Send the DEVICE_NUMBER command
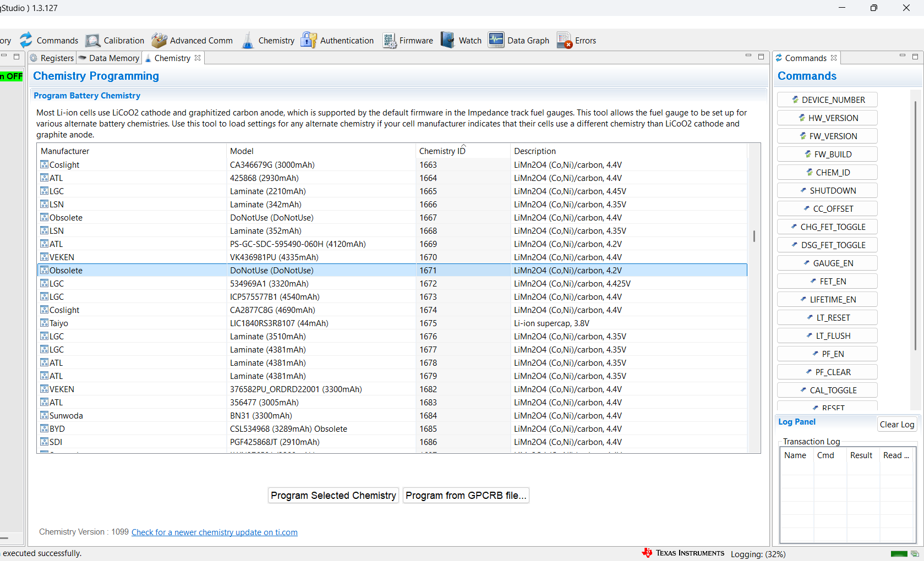Viewport: 924px width, 561px height. [x=828, y=100]
